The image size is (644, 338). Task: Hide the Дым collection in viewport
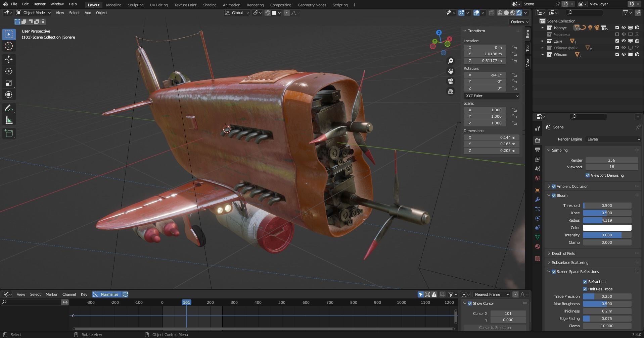[624, 41]
